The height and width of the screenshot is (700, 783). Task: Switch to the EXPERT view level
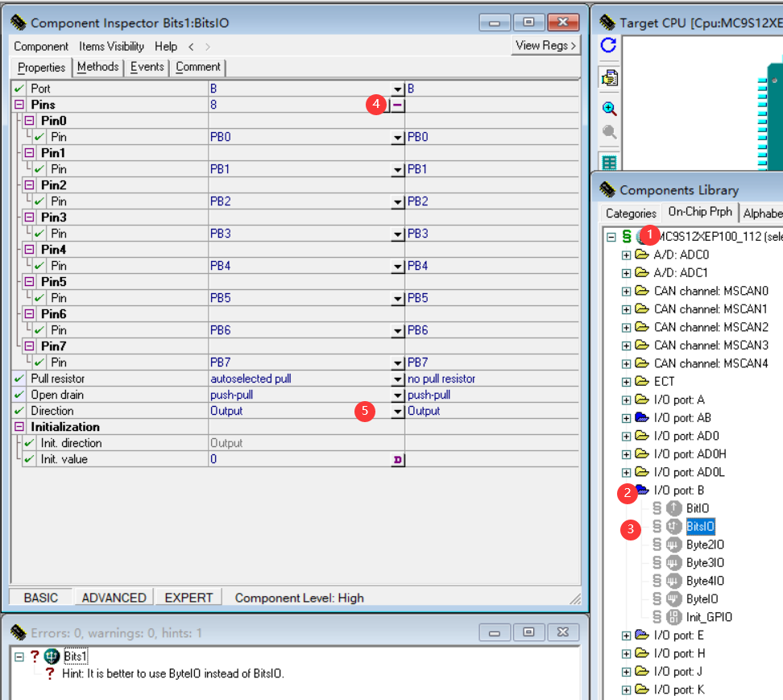coord(188,598)
